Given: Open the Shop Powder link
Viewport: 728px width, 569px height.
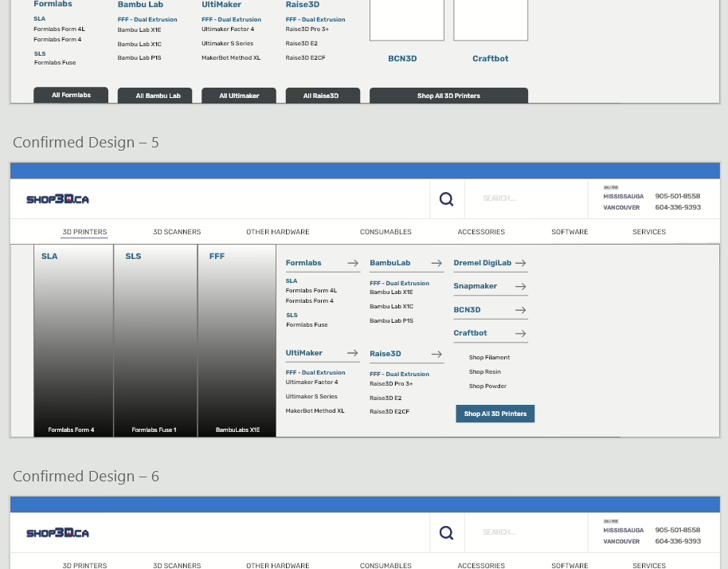Looking at the screenshot, I should click(x=487, y=386).
